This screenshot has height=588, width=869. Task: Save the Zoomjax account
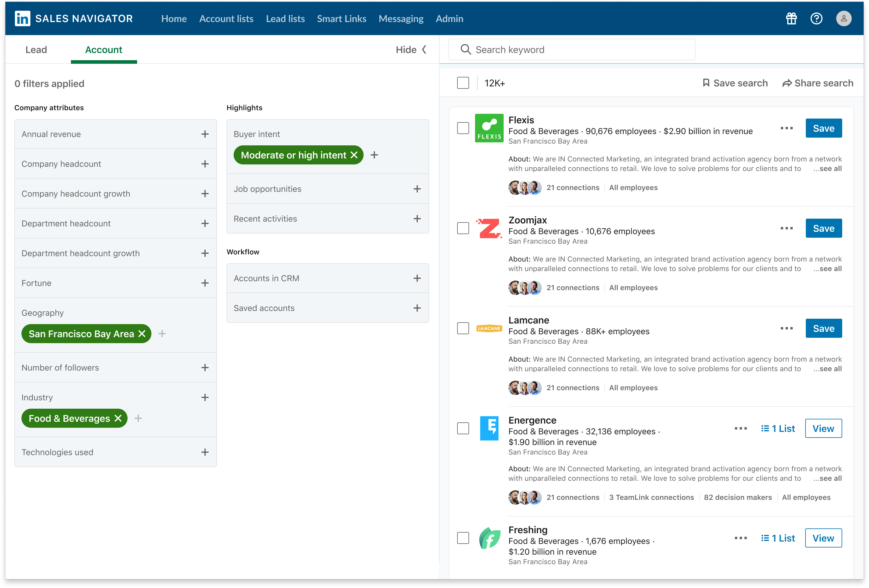823,228
